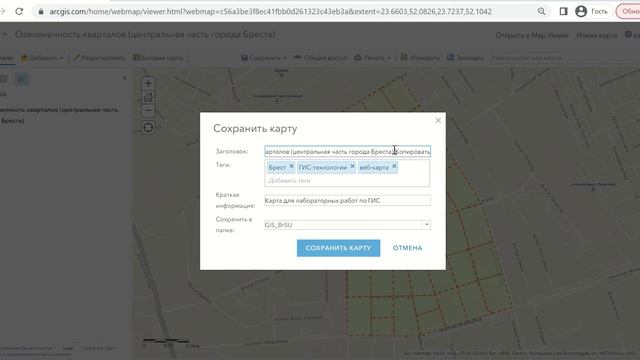Open the Гость profile menu

pyautogui.click(x=591, y=11)
